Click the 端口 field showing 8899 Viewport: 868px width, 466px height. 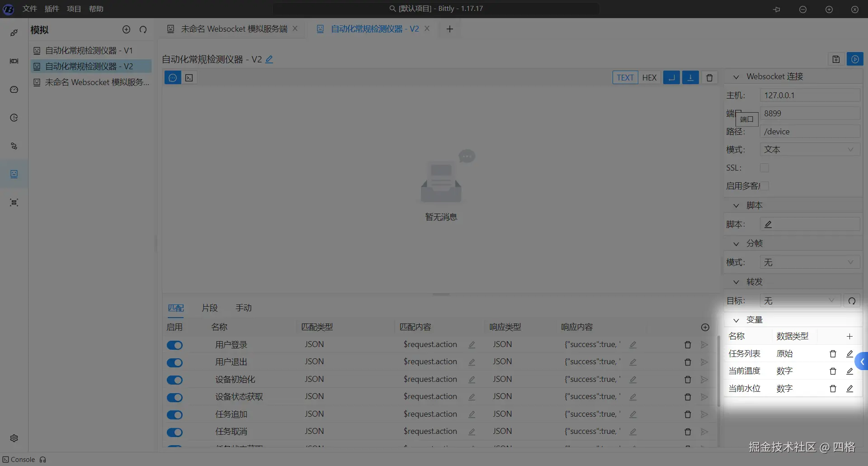pos(810,114)
